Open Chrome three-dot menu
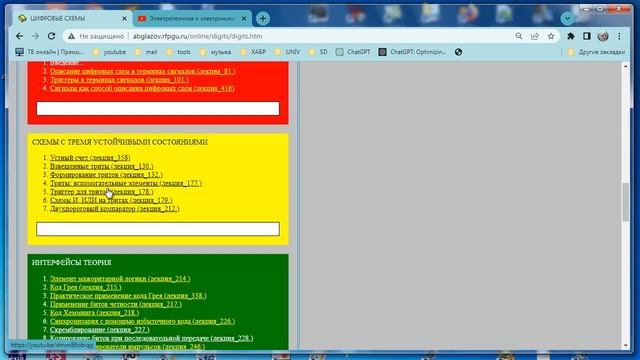The width and height of the screenshot is (640, 360). (x=619, y=36)
